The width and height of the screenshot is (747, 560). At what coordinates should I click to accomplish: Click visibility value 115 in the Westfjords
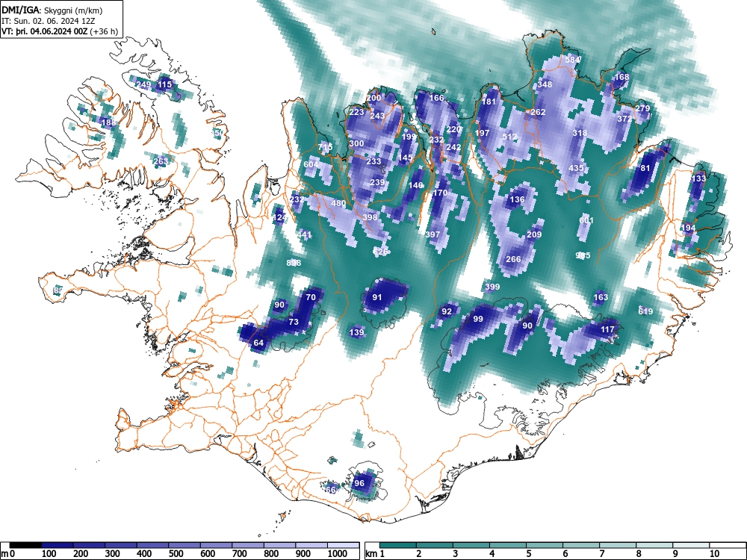(164, 84)
